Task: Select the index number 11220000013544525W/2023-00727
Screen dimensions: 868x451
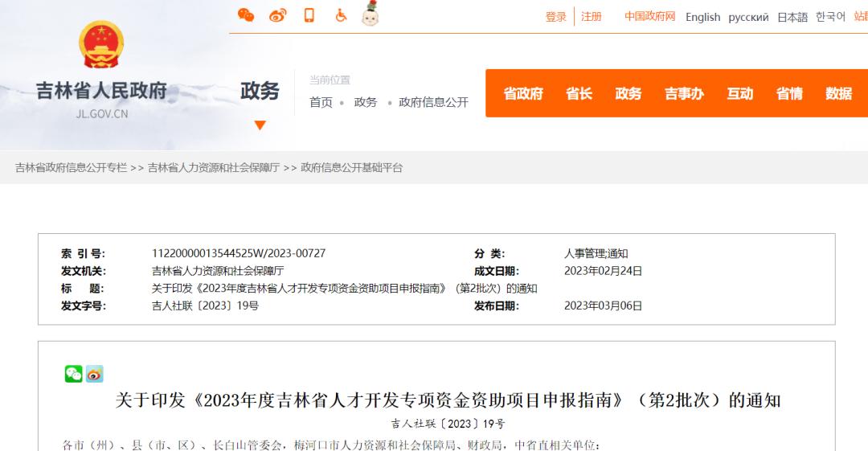Action: pyautogui.click(x=239, y=253)
